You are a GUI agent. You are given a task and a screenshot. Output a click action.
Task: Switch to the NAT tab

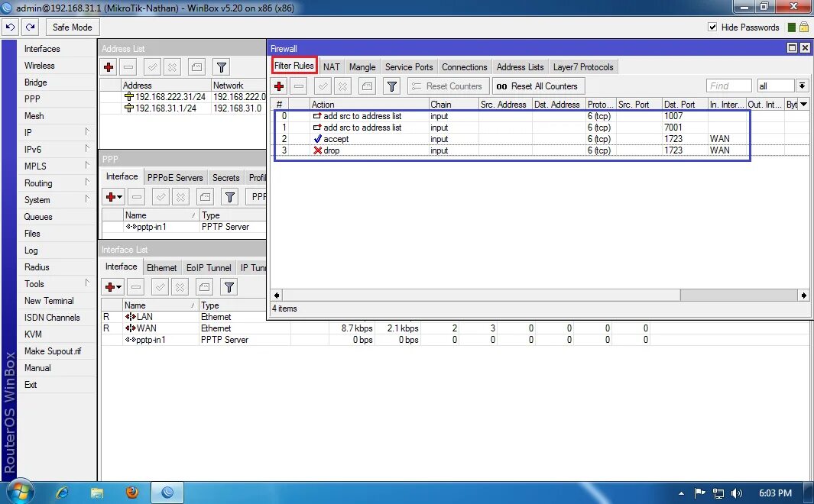click(331, 67)
